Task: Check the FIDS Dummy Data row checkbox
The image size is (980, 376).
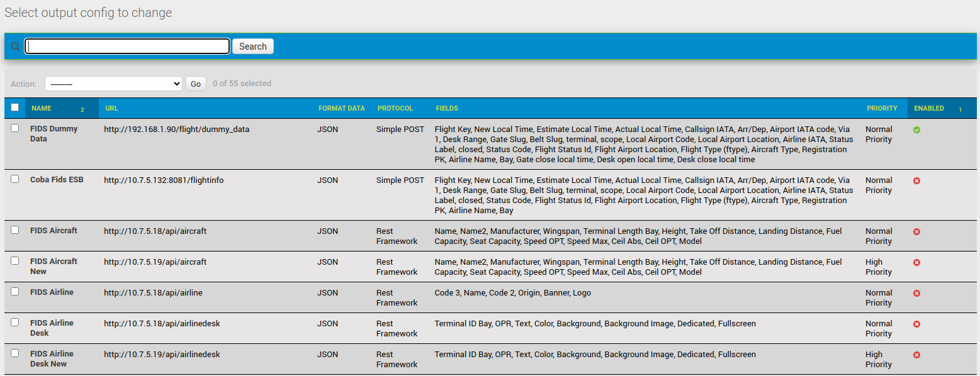Action: pyautogui.click(x=15, y=128)
